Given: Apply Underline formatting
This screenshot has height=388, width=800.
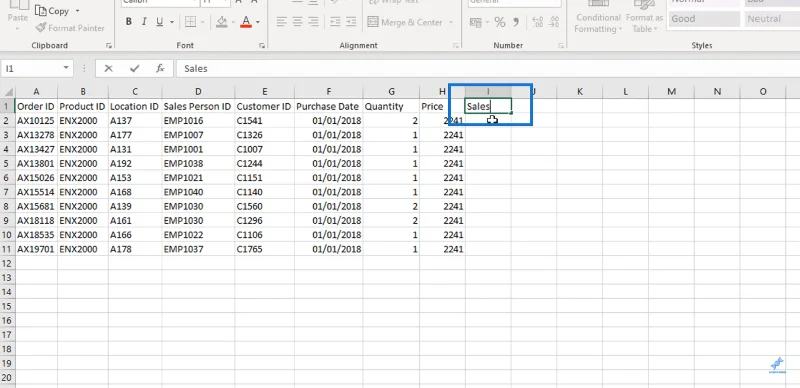Looking at the screenshot, I should pyautogui.click(x=159, y=22).
